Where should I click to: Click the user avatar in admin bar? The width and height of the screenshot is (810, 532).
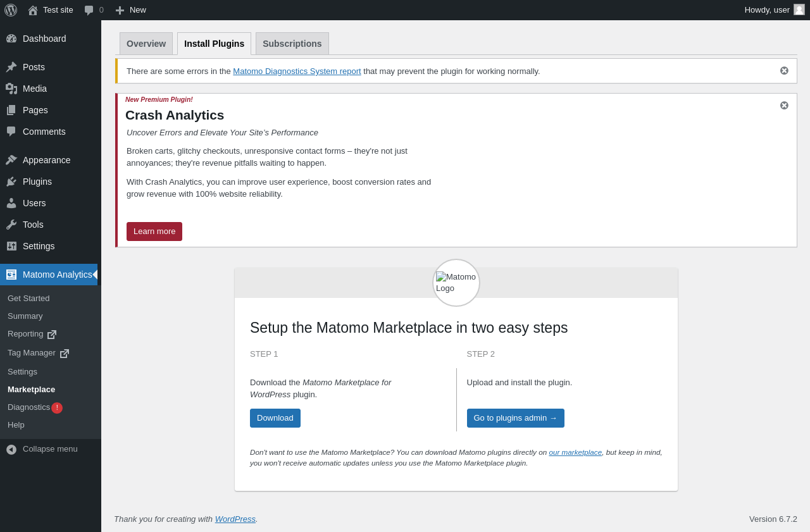[x=799, y=9]
